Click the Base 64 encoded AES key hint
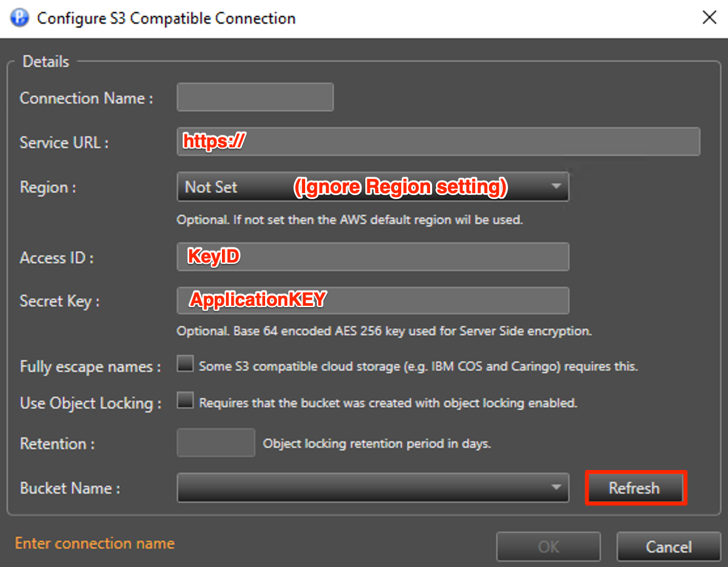 pos(384,331)
